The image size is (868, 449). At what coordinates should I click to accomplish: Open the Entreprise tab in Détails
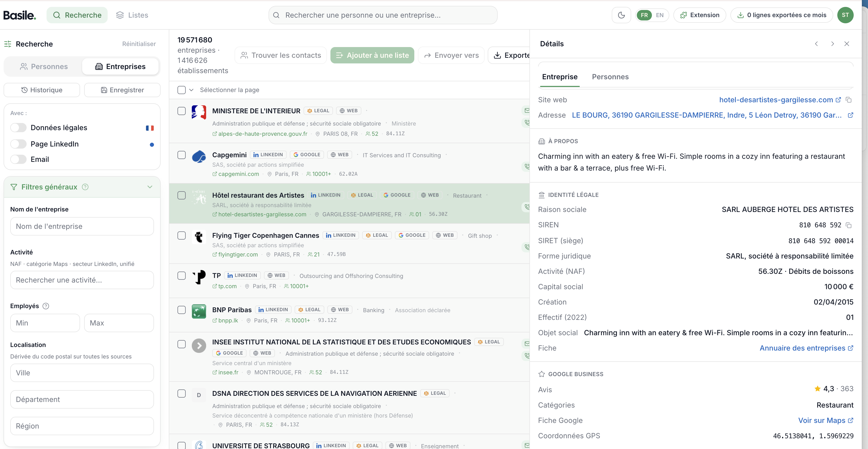[x=560, y=77]
